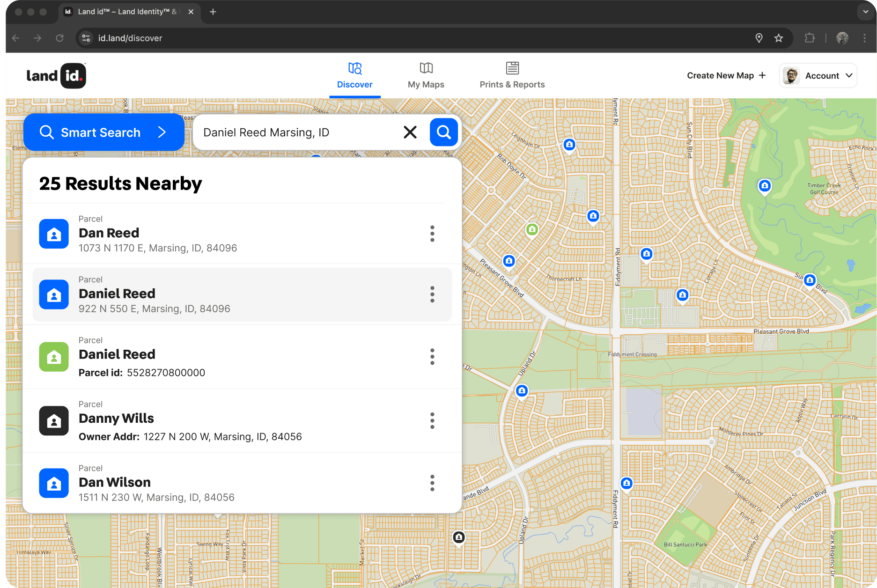877x588 pixels.
Task: Click blue marker on Fiddyment Rd near Bill Santucci Park
Action: click(x=626, y=483)
